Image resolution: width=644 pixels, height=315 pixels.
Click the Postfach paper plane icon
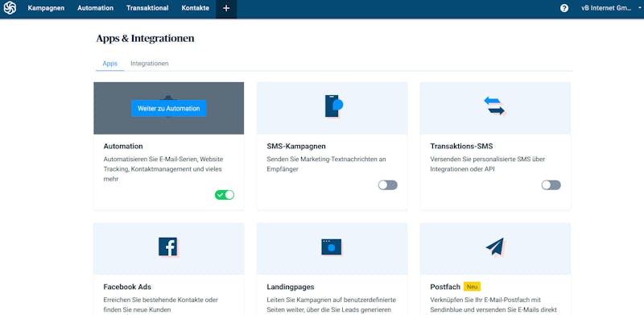(x=495, y=247)
